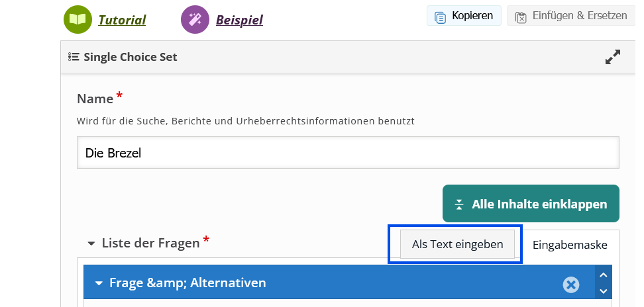This screenshot has width=644, height=307.
Task: Click the Frage & Alternativen header title
Action: coord(188,283)
